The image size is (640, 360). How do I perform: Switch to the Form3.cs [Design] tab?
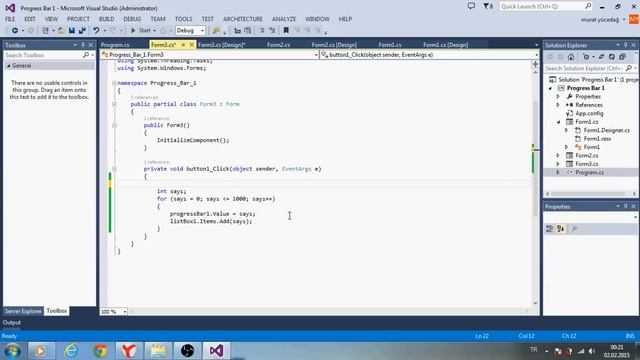[x=221, y=45]
